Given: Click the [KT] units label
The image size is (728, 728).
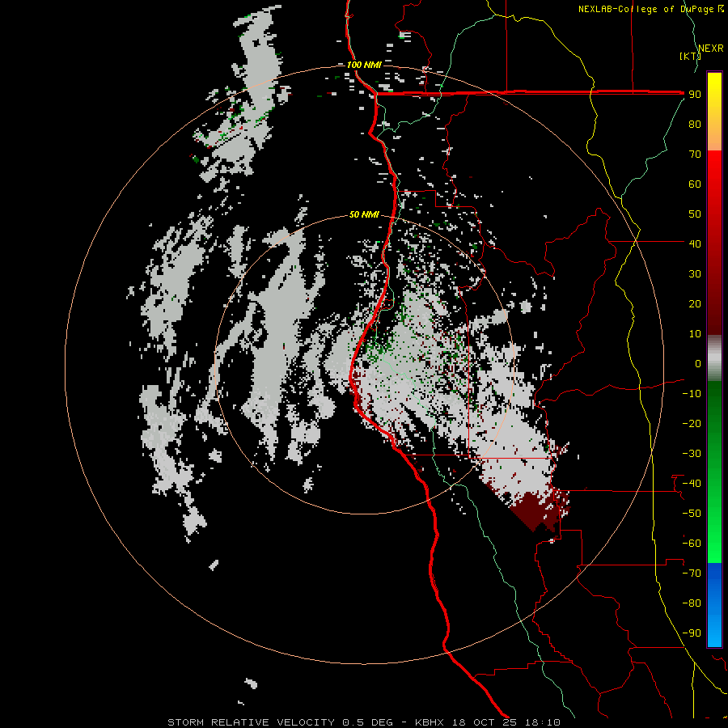Looking at the screenshot, I should [690, 56].
